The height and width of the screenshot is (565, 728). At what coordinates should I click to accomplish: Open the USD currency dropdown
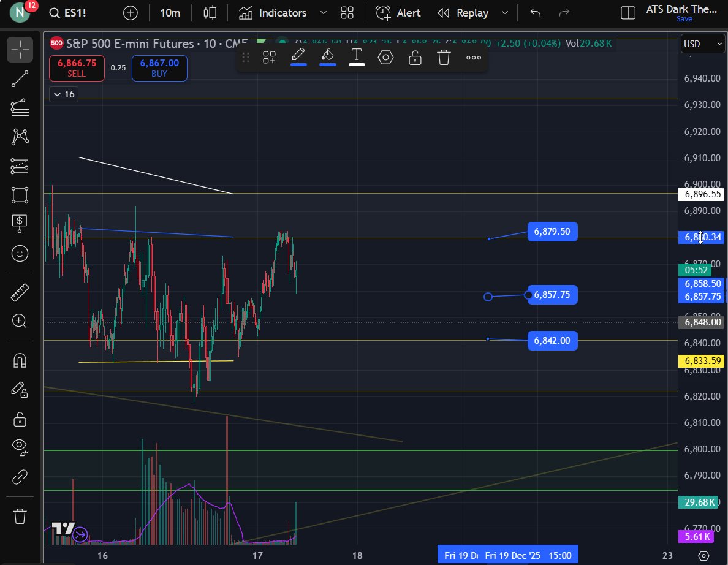[x=702, y=44]
